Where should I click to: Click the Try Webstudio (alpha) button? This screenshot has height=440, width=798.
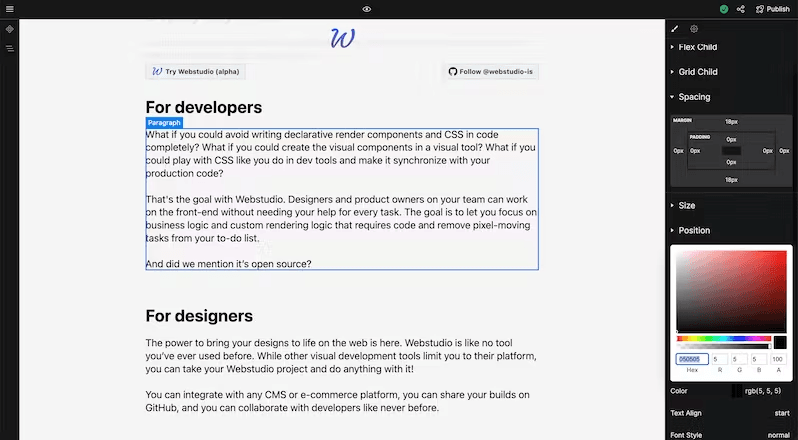point(195,72)
